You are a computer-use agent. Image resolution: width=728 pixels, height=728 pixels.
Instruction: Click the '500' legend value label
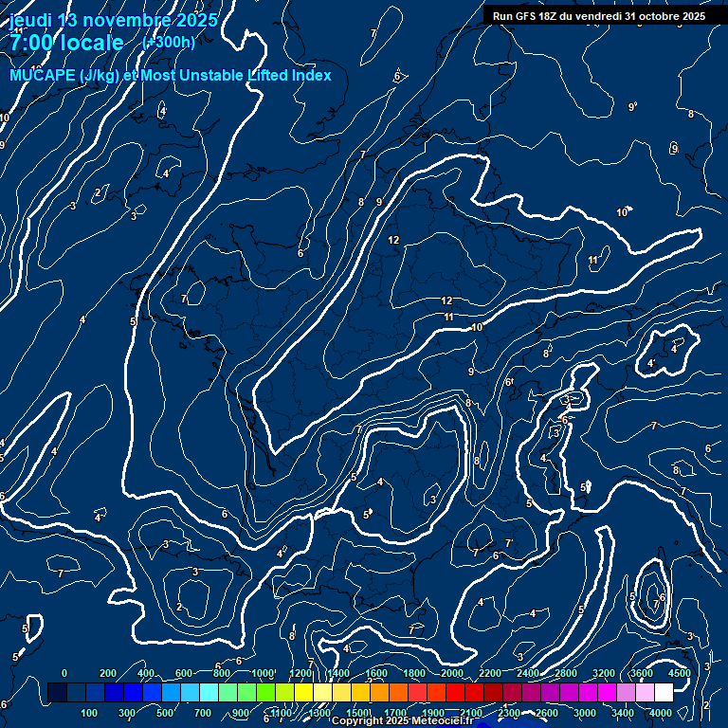click(x=164, y=713)
